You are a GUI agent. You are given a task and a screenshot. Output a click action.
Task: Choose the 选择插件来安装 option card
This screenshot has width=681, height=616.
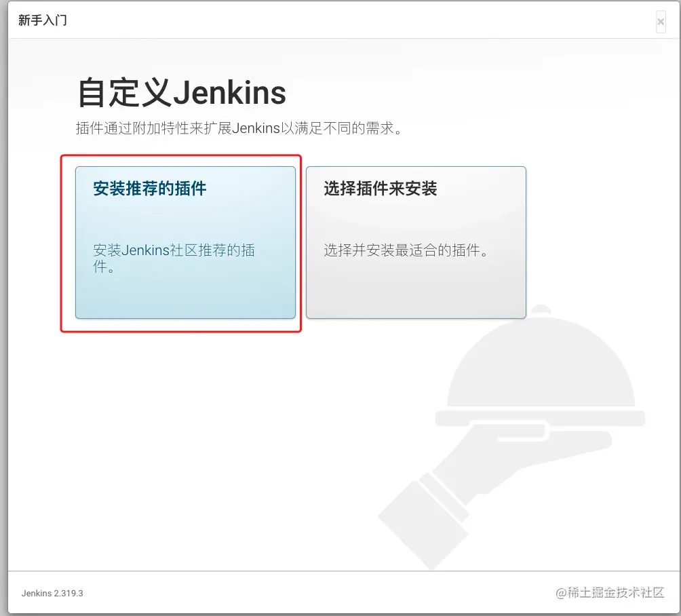416,242
